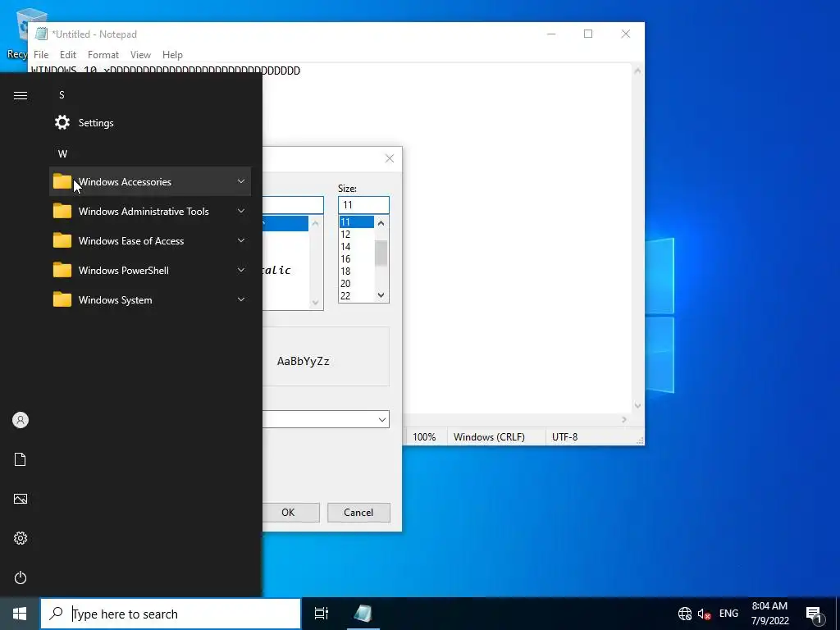Click the Notepad icon in title bar
The height and width of the screenshot is (630, 840).
(x=41, y=34)
